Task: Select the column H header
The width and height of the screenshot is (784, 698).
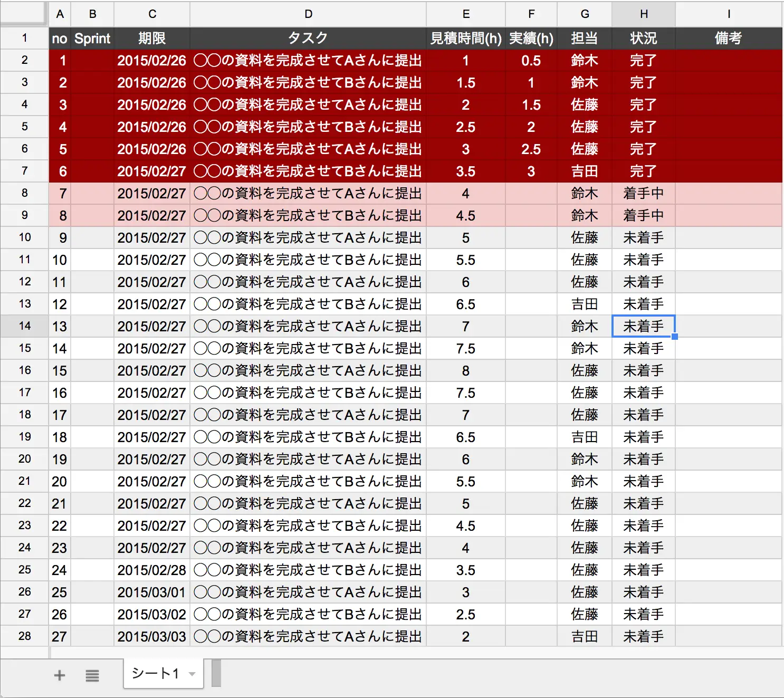Action: point(644,14)
